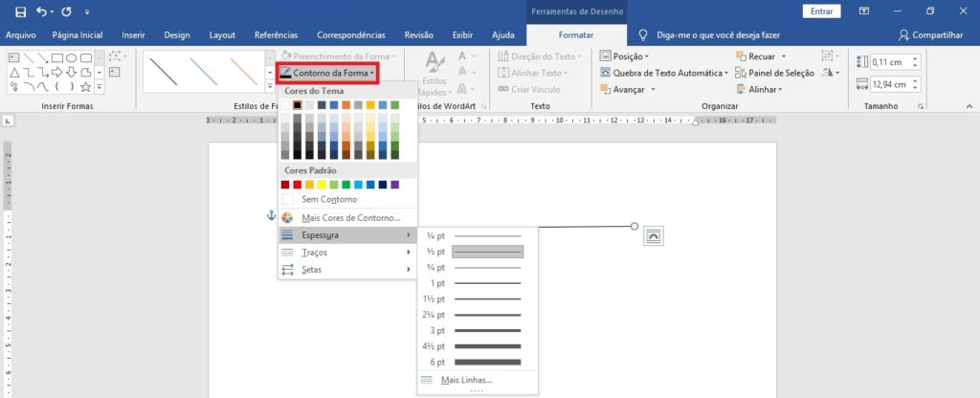Switch to the Página Inicial tab
Image resolution: width=980 pixels, height=398 pixels.
(78, 34)
